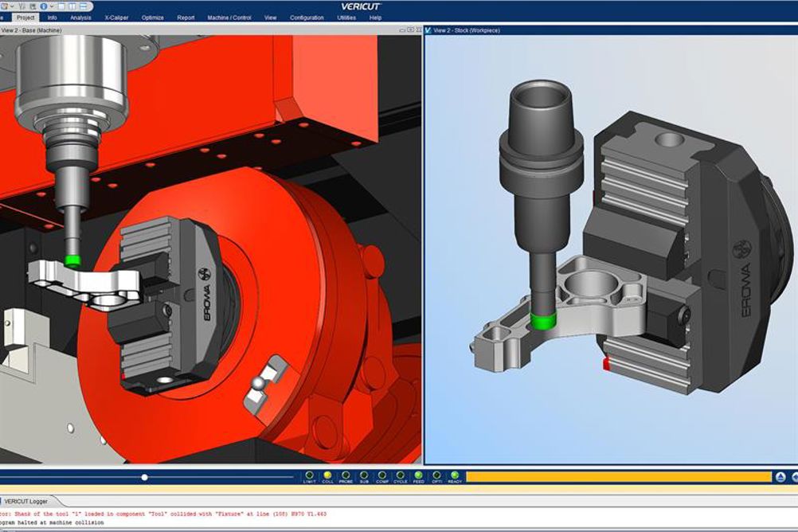Image resolution: width=798 pixels, height=532 pixels.
Task: Open the Info menu
Action: [53, 18]
